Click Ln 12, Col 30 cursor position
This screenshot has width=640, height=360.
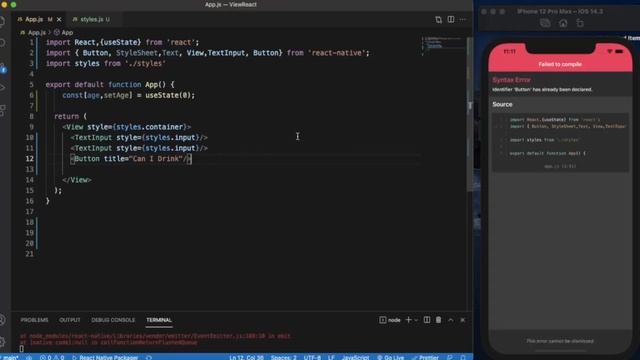coord(246,357)
